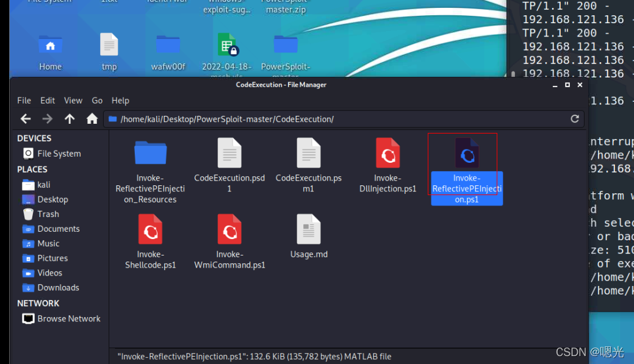Select Invoke-Shellcode.ps1 file icon

coord(150,229)
